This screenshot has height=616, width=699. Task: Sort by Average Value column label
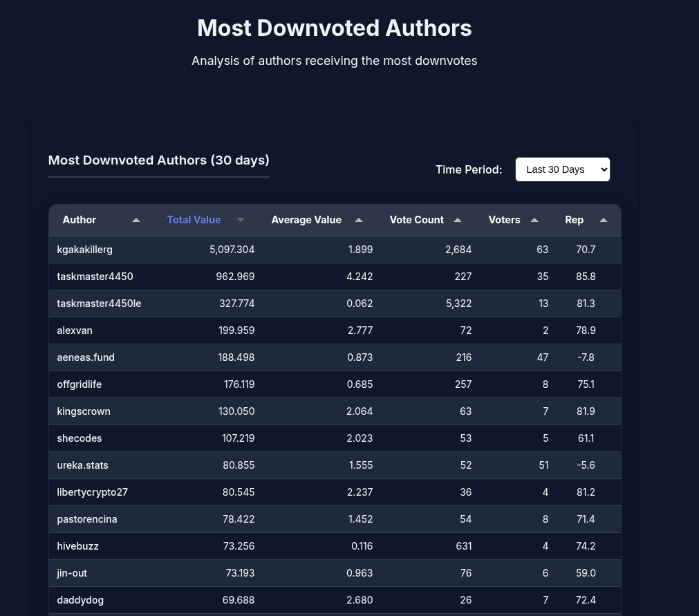pyautogui.click(x=306, y=220)
